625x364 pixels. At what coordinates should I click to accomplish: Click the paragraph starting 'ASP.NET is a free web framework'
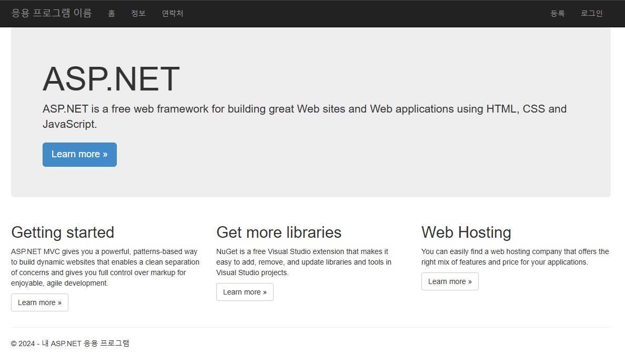(x=305, y=116)
